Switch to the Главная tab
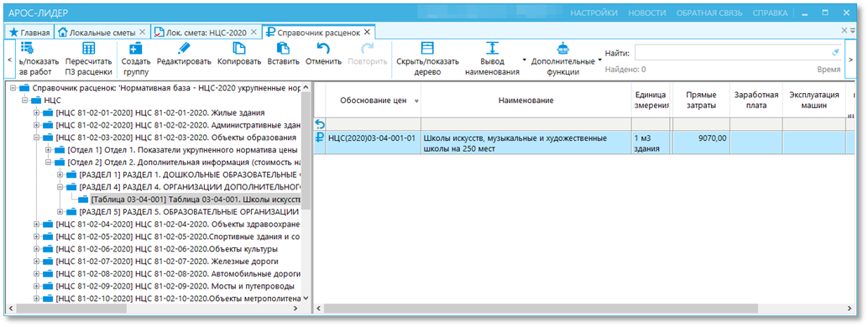 coord(29,32)
